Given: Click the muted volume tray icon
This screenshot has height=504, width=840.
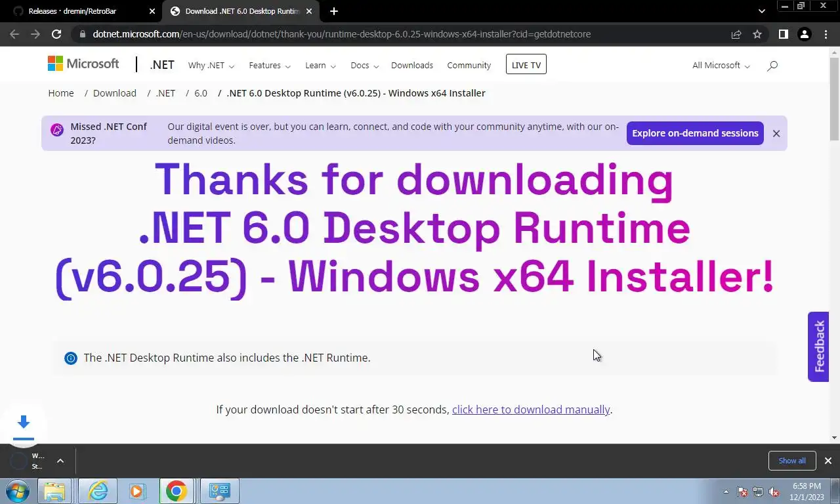Looking at the screenshot, I should point(774,492).
